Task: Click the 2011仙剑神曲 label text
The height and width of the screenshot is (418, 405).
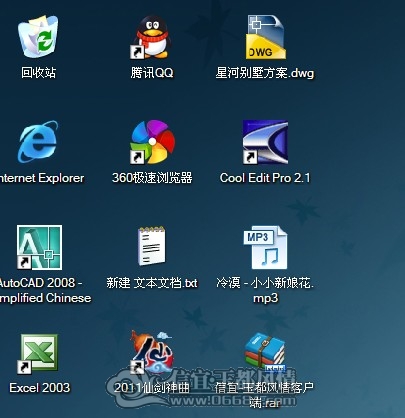Action: pyautogui.click(x=152, y=388)
